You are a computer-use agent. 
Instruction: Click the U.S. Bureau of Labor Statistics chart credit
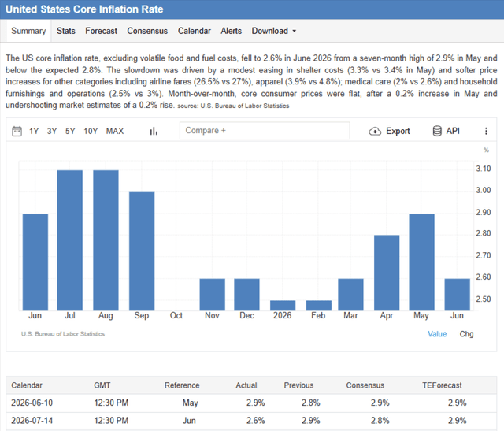tap(63, 334)
